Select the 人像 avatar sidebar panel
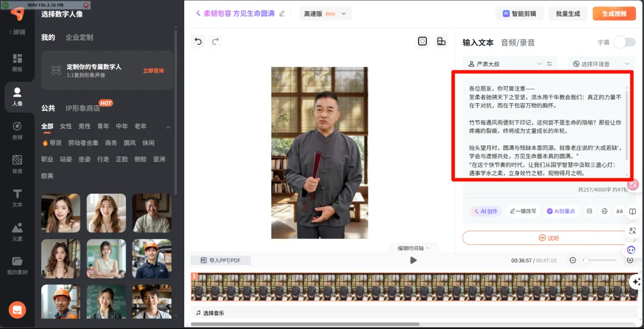The height and width of the screenshot is (329, 644). click(17, 97)
